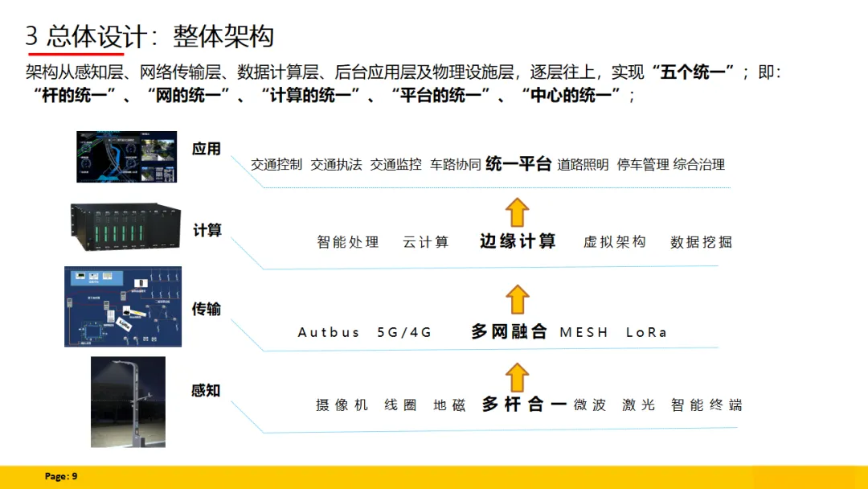Click the bold 边缘计算 heading
This screenshot has width=868, height=489.
click(x=518, y=241)
